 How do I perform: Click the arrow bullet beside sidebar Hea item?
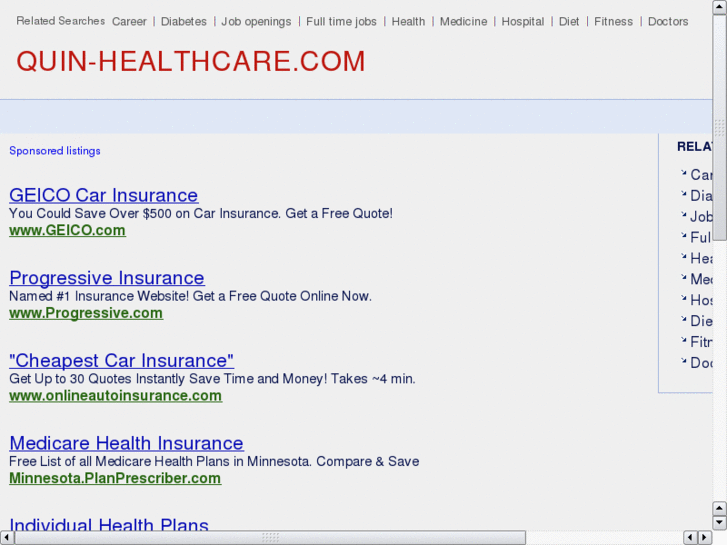(x=683, y=256)
